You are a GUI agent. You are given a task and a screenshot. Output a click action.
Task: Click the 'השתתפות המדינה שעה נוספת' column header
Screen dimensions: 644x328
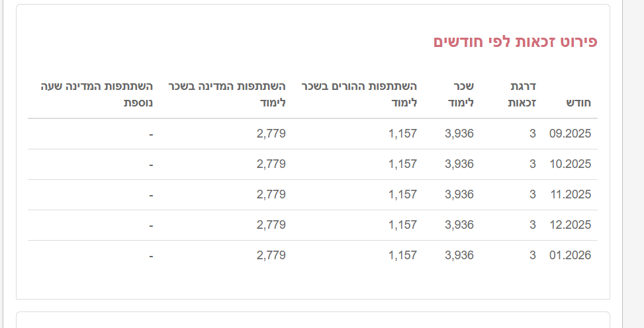tap(97, 95)
